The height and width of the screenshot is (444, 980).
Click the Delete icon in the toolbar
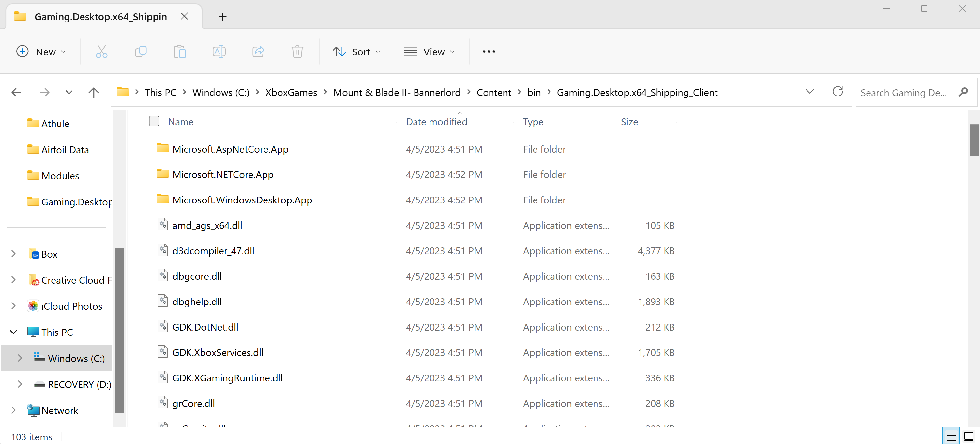coord(297,51)
